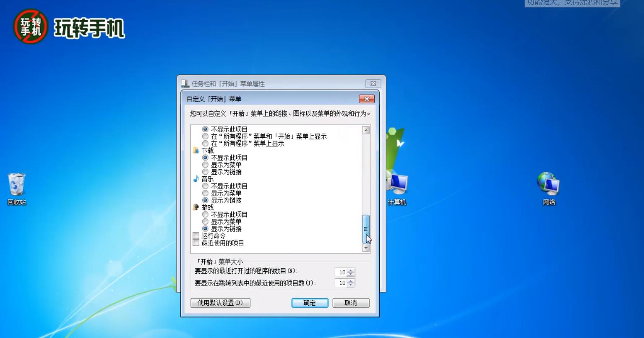The width and height of the screenshot is (644, 338).
Task: Click the 音乐 music note icon
Action: (196, 179)
